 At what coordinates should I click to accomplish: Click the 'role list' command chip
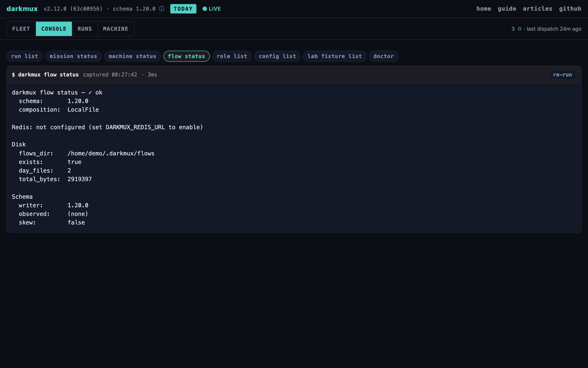(x=232, y=56)
